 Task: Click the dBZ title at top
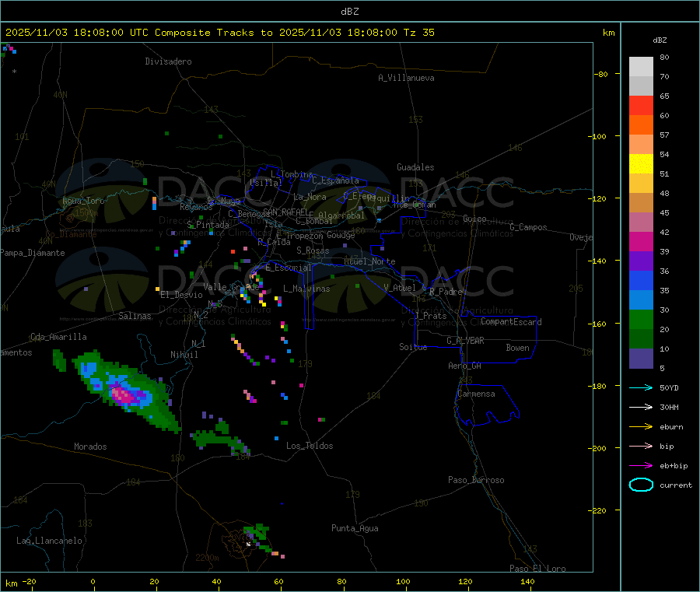click(349, 12)
